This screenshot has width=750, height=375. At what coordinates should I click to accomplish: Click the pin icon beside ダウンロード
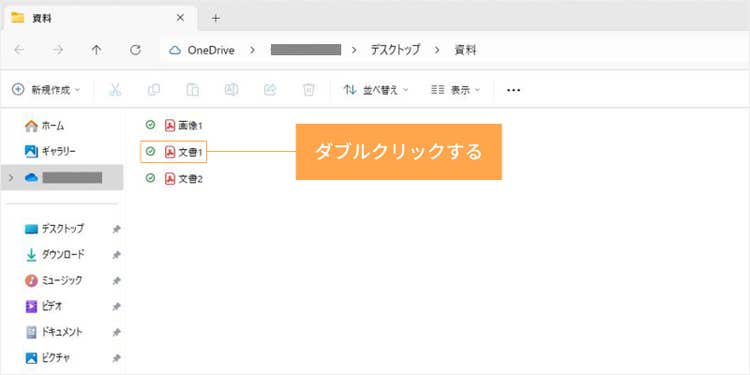tap(116, 255)
